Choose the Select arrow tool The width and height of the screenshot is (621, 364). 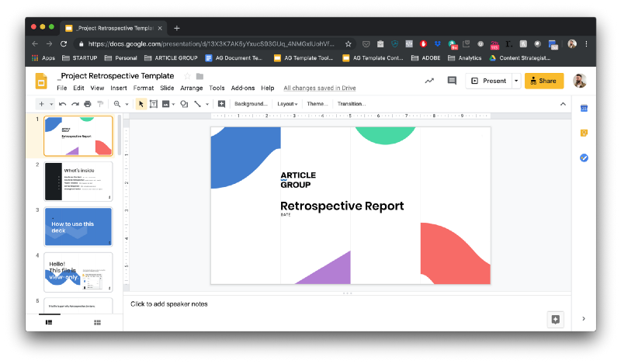(141, 104)
